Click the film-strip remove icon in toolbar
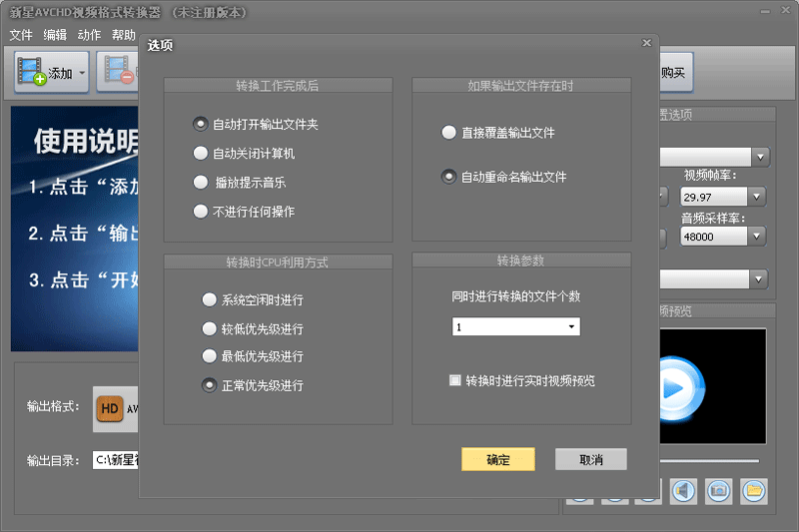 [119, 70]
